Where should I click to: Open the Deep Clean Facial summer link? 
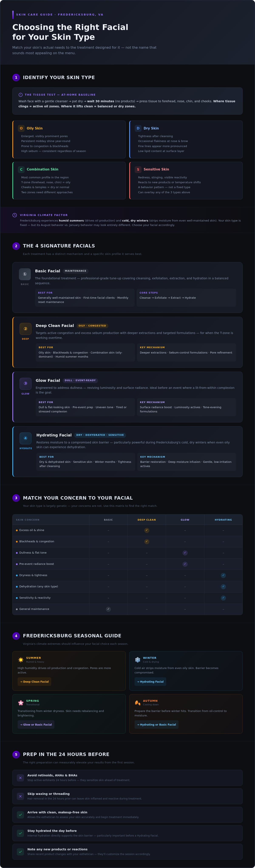point(34,682)
